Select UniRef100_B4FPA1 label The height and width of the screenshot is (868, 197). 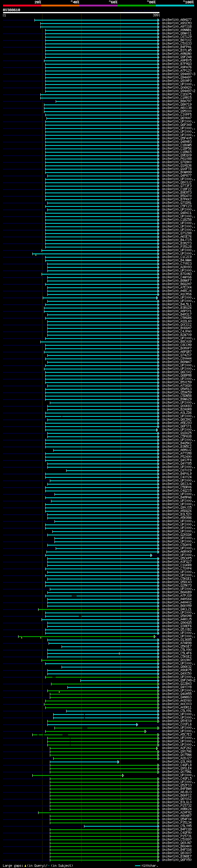[176, 47]
